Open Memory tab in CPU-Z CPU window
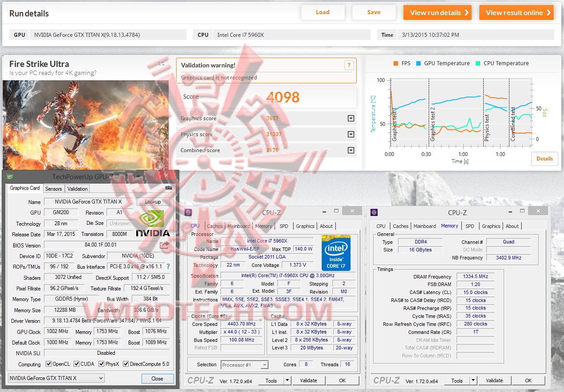The image size is (564, 392). pyautogui.click(x=264, y=226)
